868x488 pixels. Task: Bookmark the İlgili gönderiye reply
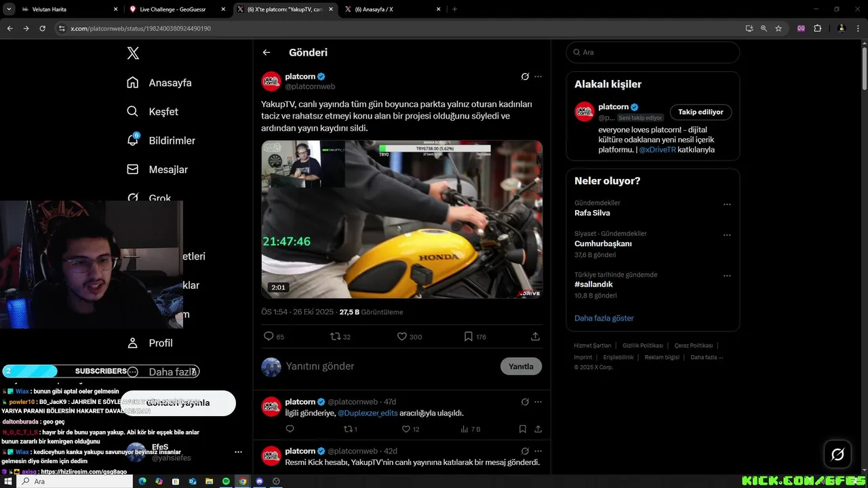(523, 429)
